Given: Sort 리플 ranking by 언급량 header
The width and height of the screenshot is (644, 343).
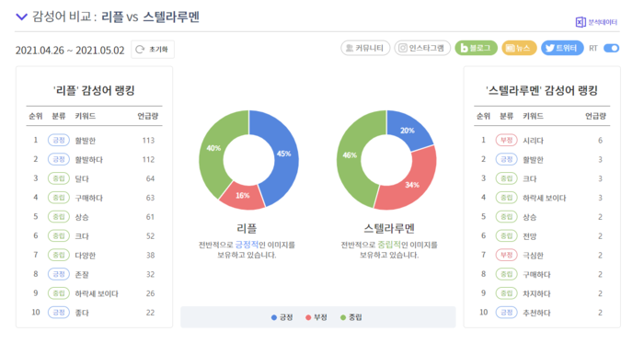Looking at the screenshot, I should (148, 116).
